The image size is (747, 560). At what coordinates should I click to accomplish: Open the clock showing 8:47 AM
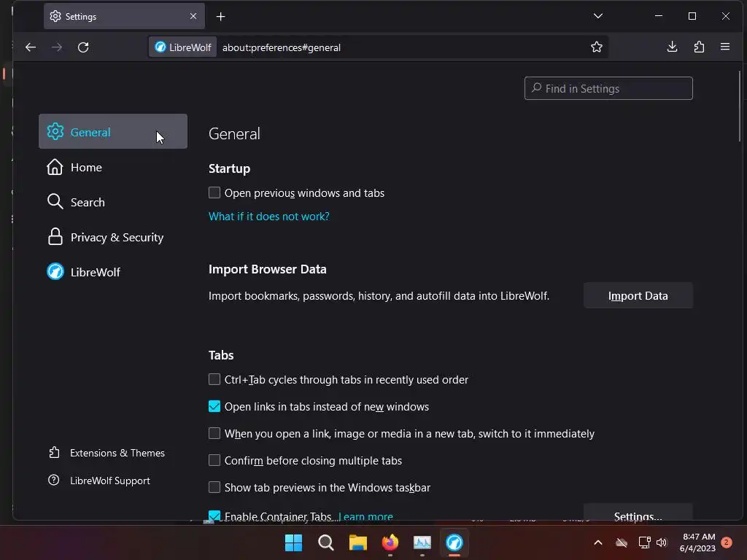click(698, 542)
